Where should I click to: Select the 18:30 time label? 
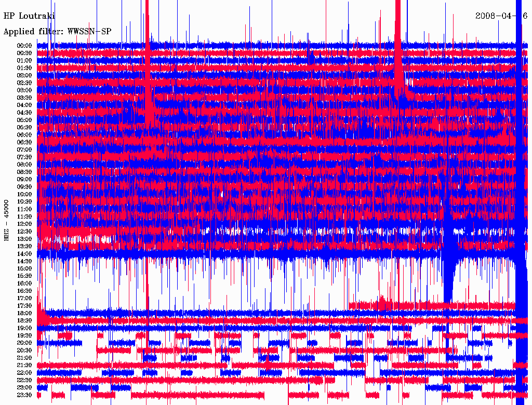[24, 321]
